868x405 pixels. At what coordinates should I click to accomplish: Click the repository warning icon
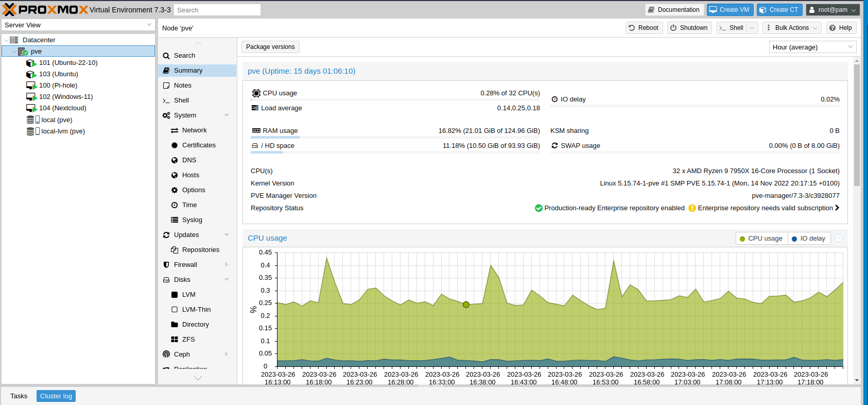click(x=692, y=208)
